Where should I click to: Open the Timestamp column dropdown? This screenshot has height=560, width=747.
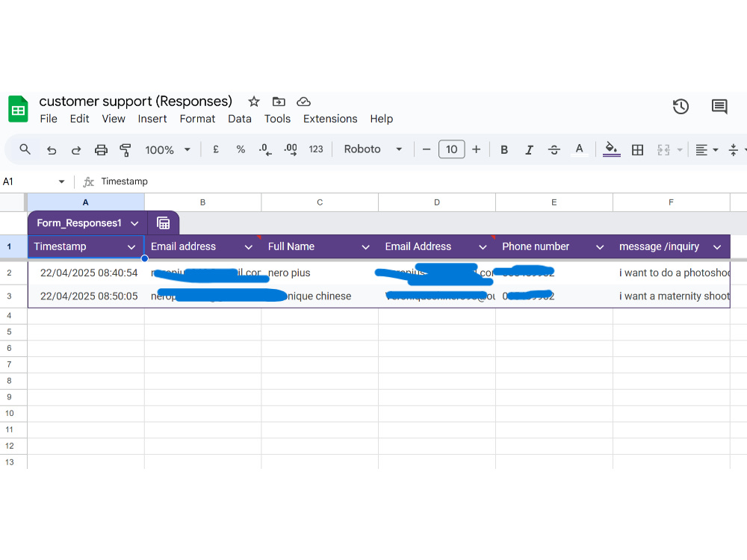[x=131, y=247]
